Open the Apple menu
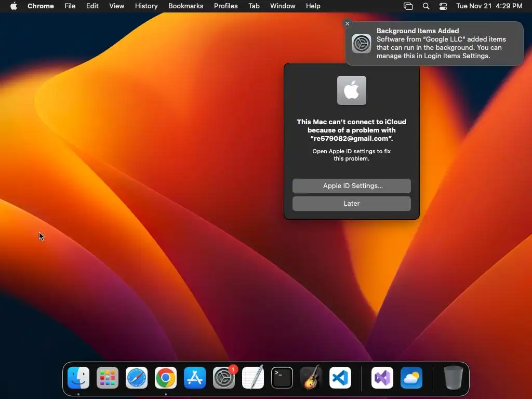Screen dimensions: 532x399 14,6
